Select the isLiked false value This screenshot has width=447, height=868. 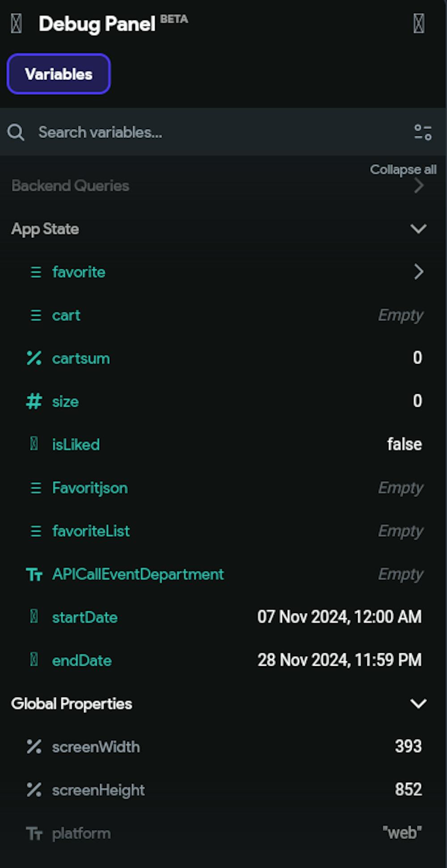(x=404, y=444)
